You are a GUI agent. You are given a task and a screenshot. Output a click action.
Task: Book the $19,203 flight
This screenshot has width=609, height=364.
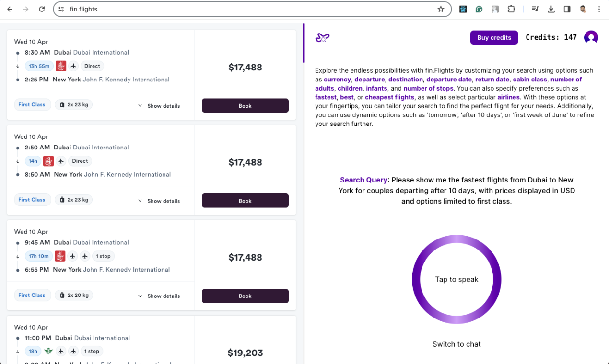[x=245, y=363]
